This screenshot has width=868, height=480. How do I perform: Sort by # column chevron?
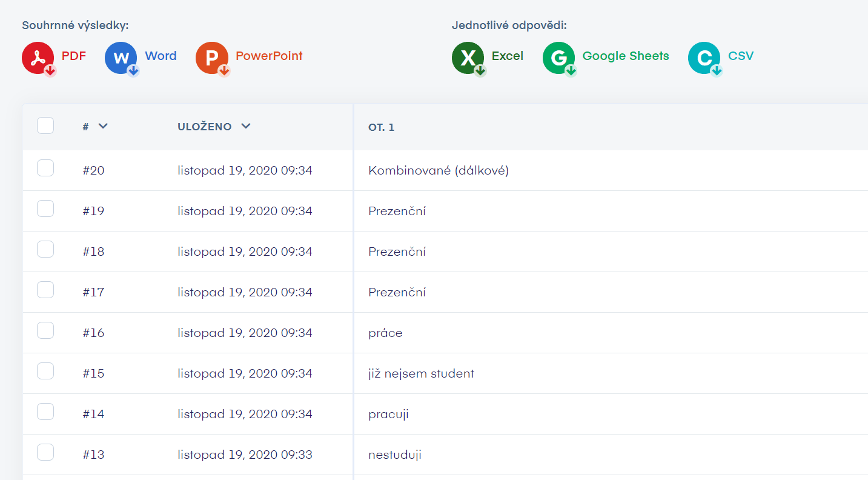(103, 126)
